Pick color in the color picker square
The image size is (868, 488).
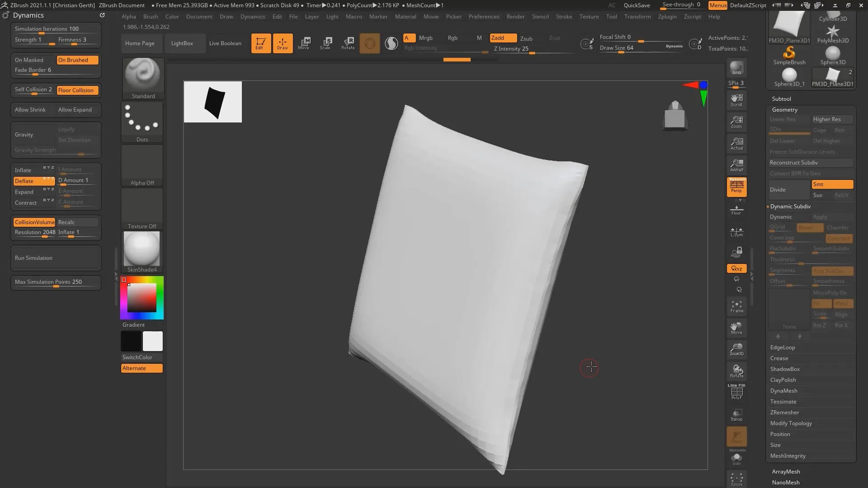[x=142, y=298]
